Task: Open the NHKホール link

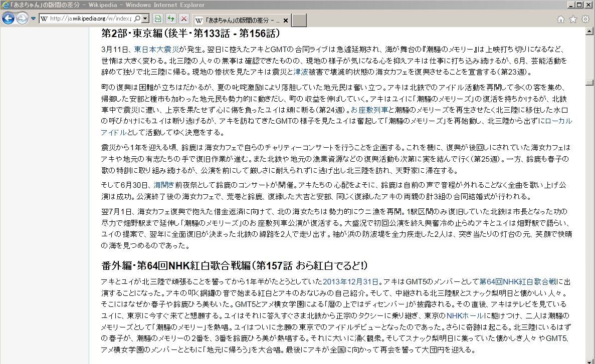Action: point(465,315)
